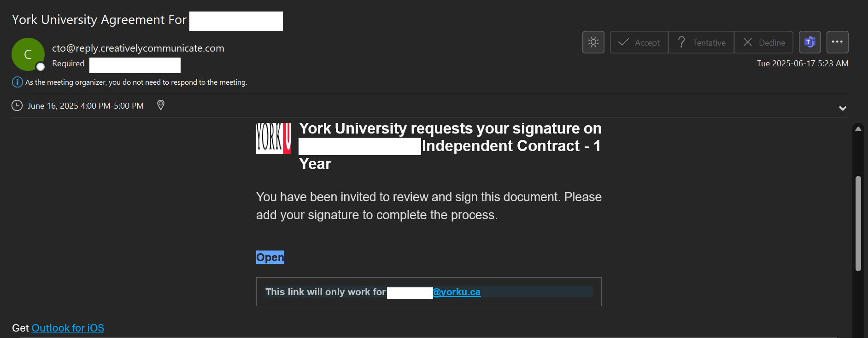Viewport: 868px width, 338px height.
Task: Click the location pin icon
Action: [x=161, y=105]
